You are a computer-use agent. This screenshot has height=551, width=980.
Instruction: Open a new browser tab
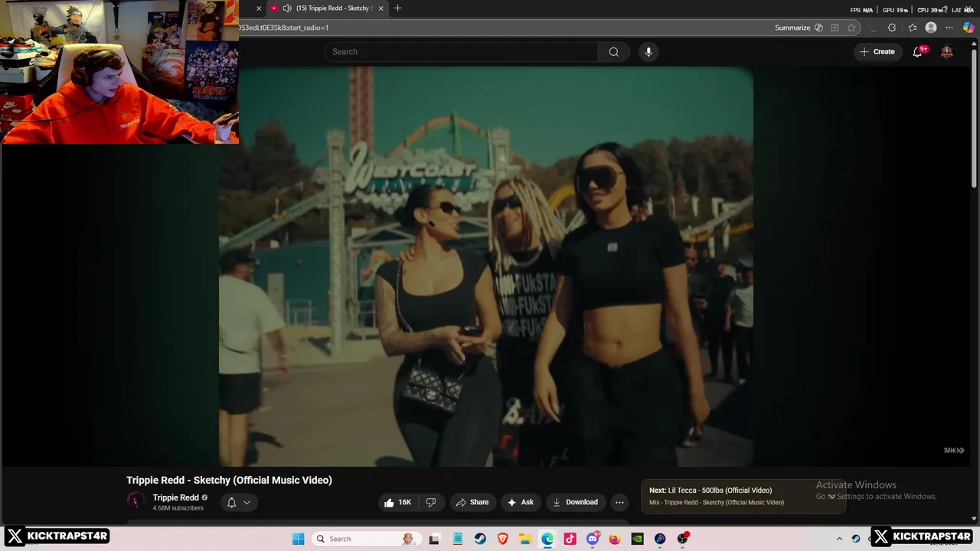(x=397, y=8)
